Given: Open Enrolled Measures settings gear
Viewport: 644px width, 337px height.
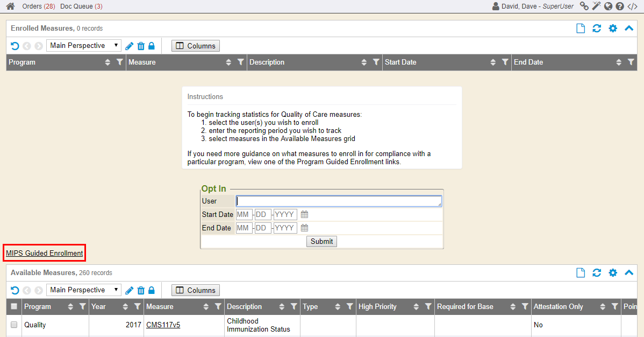Looking at the screenshot, I should coord(613,29).
